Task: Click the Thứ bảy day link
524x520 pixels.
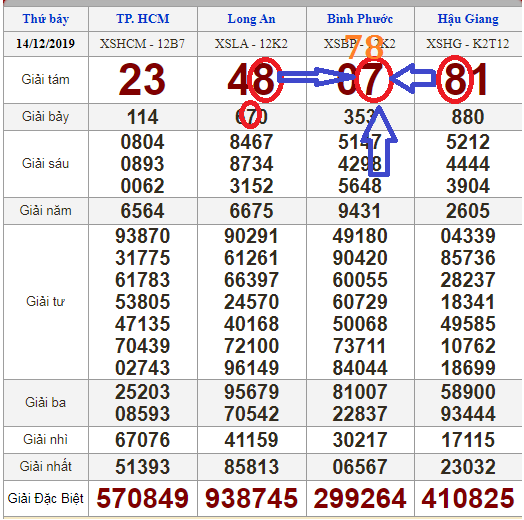Action: pos(46,19)
